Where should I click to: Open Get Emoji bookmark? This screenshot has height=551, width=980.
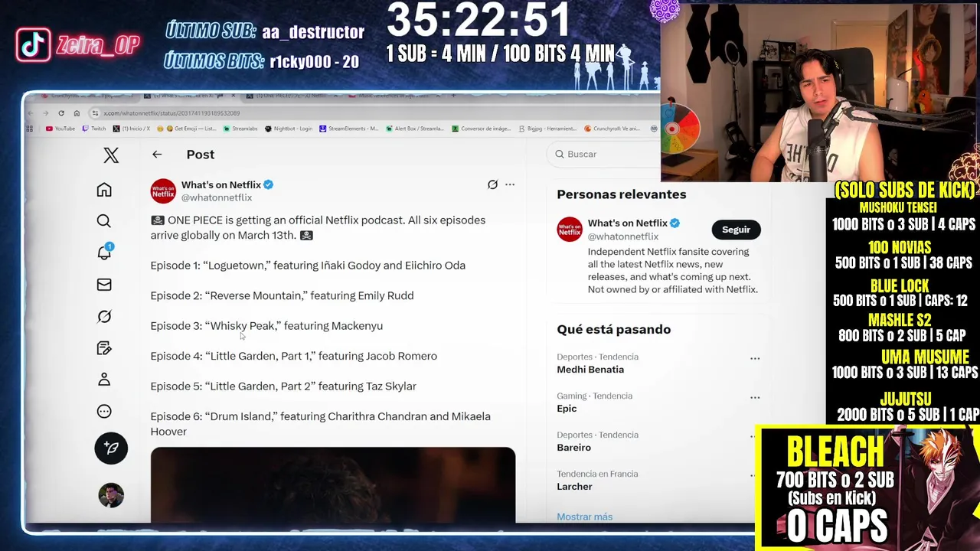187,129
